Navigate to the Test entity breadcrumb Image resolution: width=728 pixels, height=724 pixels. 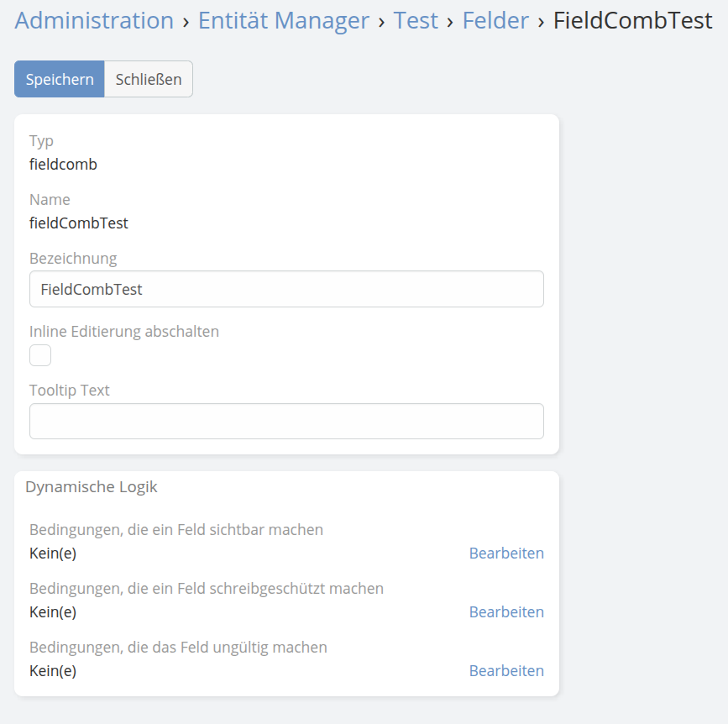(416, 20)
